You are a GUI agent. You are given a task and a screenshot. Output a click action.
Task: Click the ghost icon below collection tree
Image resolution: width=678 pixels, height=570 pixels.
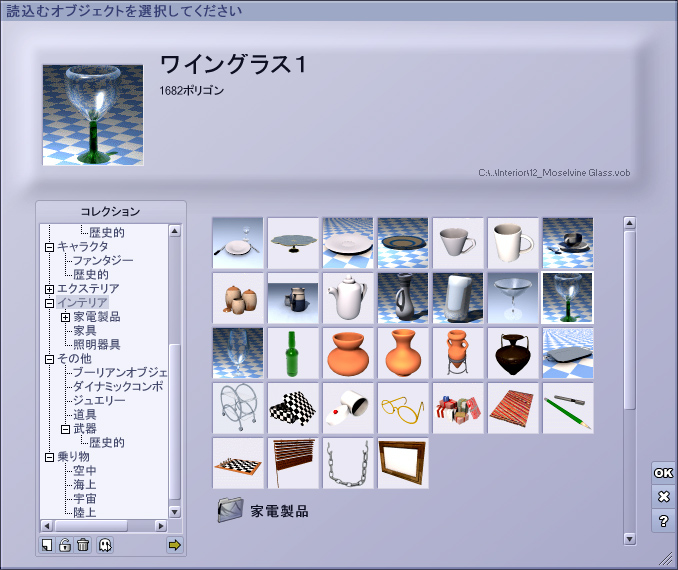coord(105,545)
